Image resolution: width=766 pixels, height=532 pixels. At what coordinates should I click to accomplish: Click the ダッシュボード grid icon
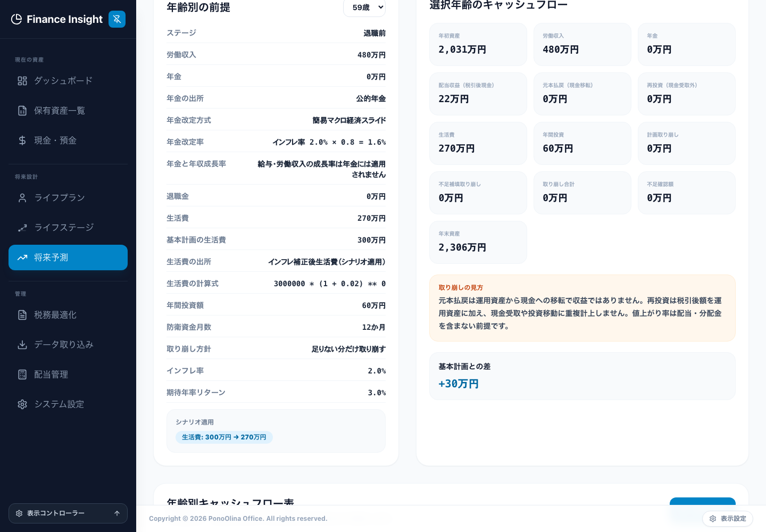click(x=22, y=81)
